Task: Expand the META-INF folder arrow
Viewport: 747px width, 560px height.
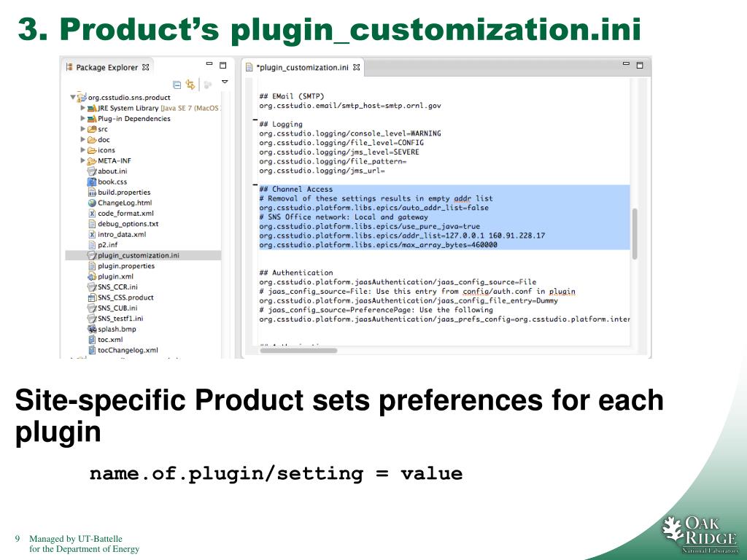Action: point(83,160)
